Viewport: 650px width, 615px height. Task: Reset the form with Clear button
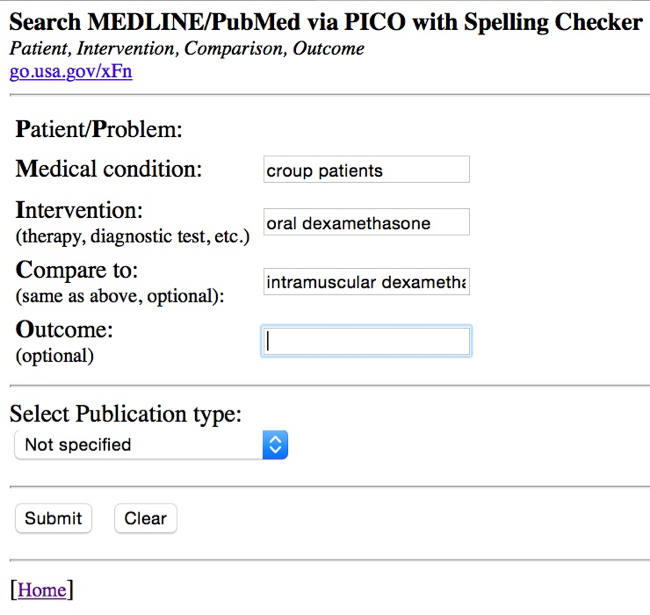145,518
